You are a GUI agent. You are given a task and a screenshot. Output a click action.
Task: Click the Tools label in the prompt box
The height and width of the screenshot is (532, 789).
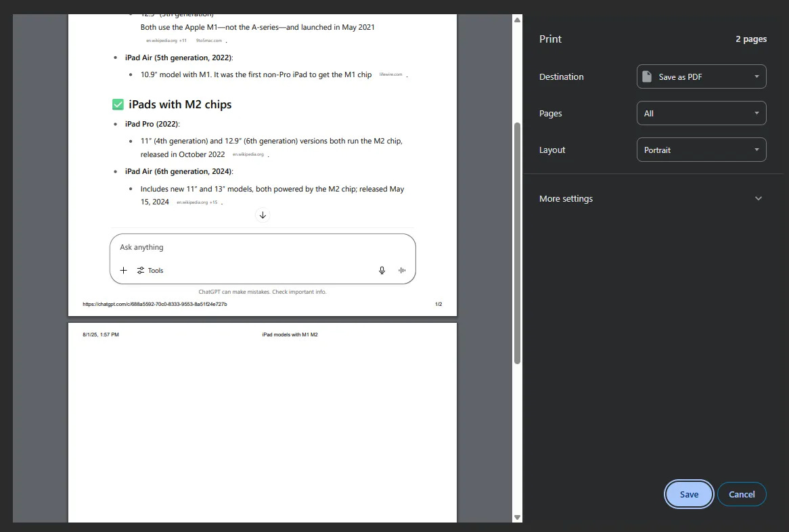pos(156,270)
